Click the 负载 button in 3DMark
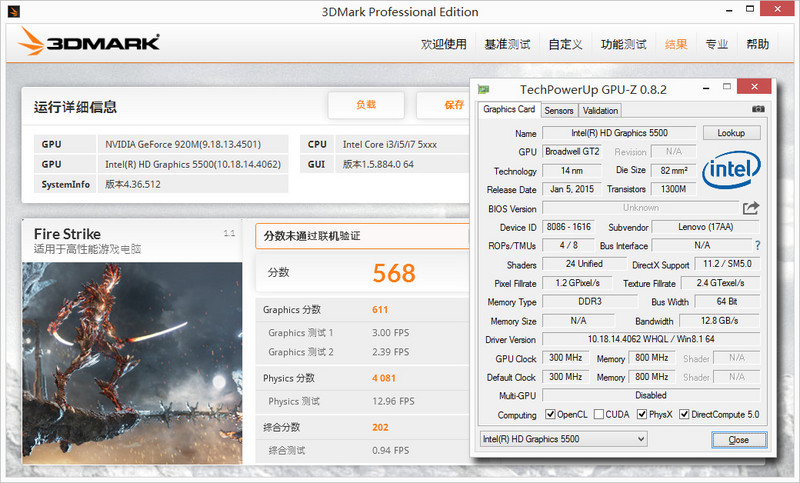 366,105
